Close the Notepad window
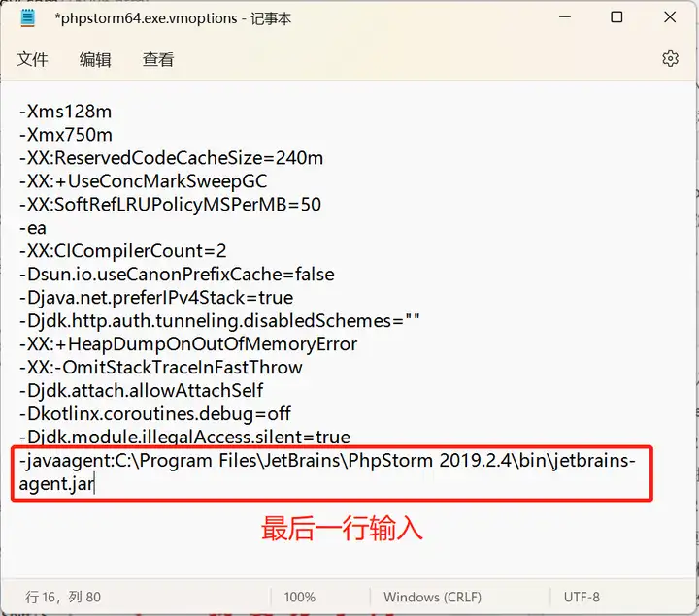Image resolution: width=699 pixels, height=616 pixels. point(670,17)
